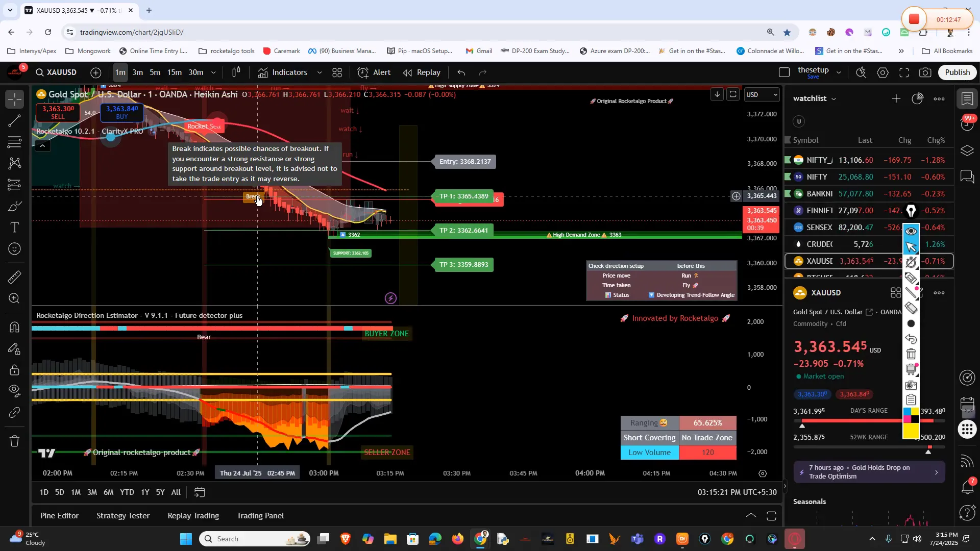Open the Fibonacci retracement tools
Screen dimensions: 980x551
pos(15,142)
